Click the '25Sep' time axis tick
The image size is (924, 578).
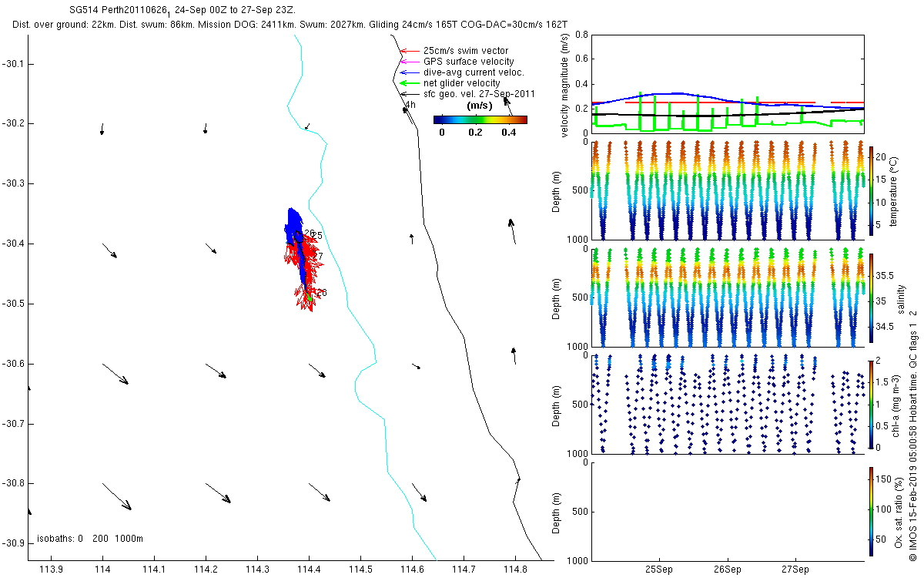[x=660, y=570]
